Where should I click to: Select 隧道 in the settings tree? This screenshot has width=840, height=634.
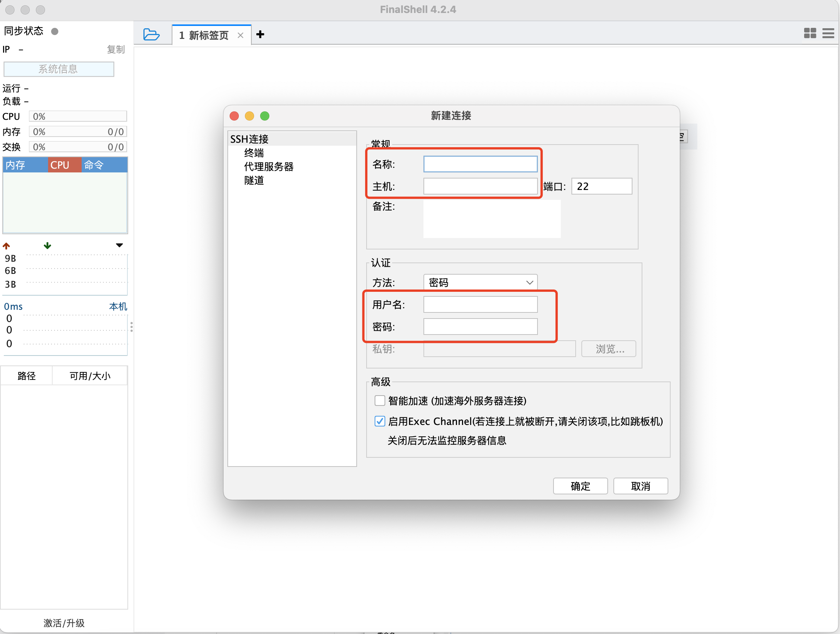click(254, 180)
